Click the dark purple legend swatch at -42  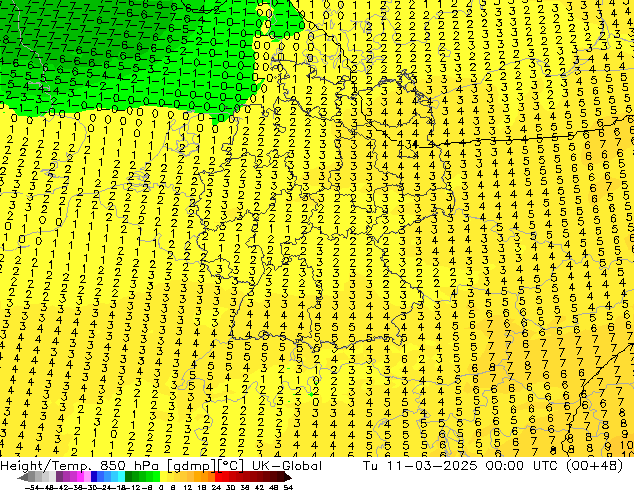coord(59,477)
